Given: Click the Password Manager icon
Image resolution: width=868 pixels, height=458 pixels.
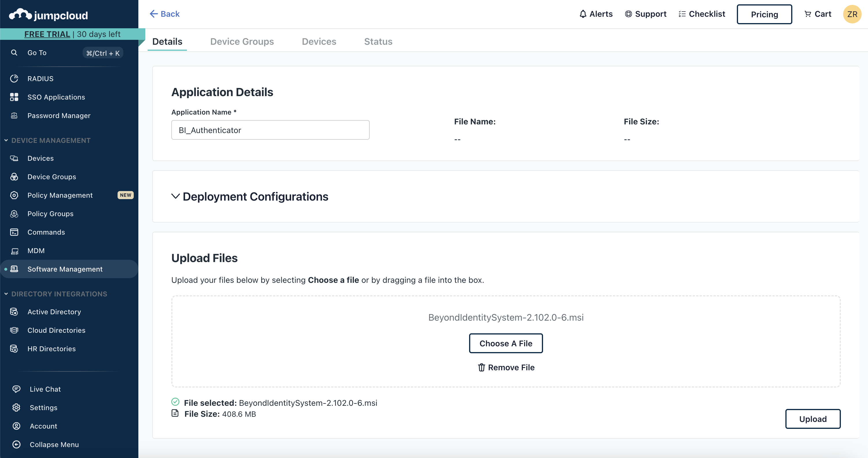Looking at the screenshot, I should [14, 115].
